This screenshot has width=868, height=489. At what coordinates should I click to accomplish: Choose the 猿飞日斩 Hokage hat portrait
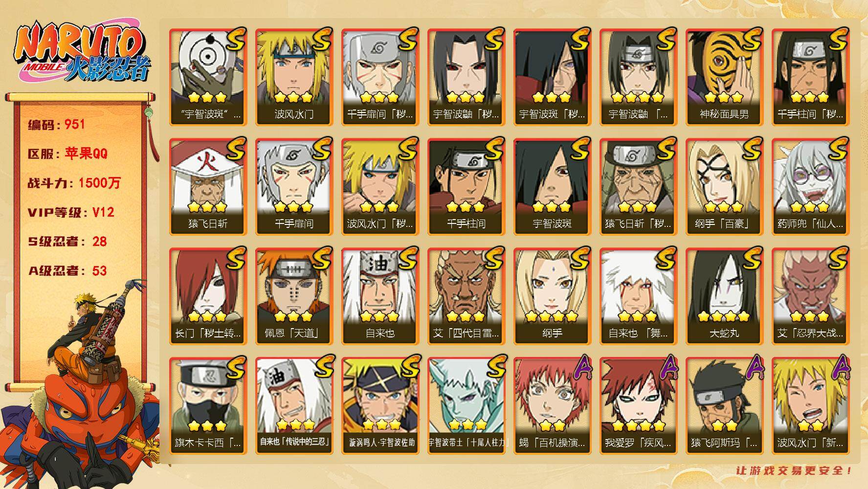(x=208, y=187)
